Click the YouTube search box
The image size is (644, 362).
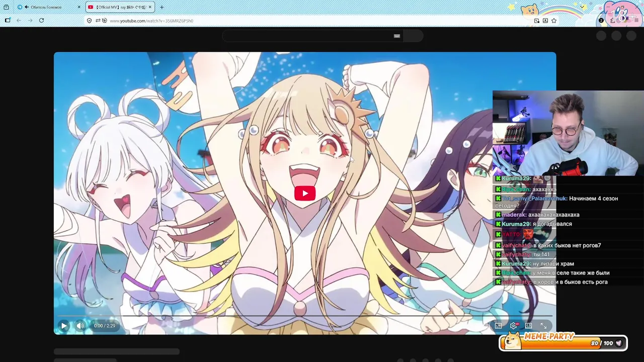(x=312, y=36)
